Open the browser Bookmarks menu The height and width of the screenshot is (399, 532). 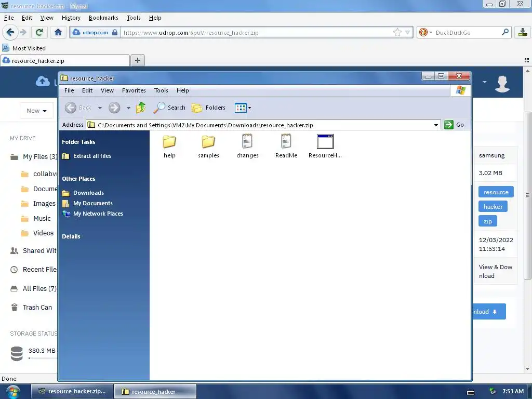click(103, 18)
